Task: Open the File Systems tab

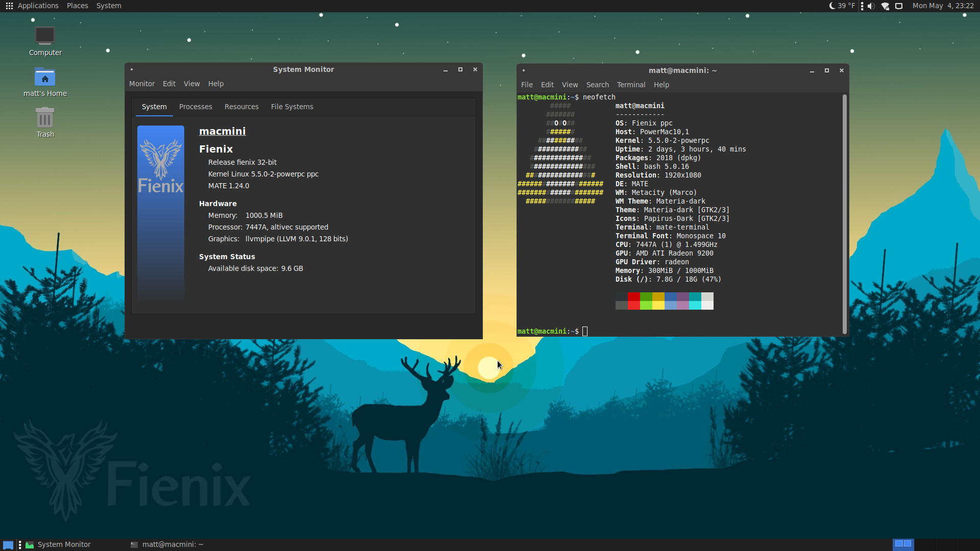Action: pos(292,107)
